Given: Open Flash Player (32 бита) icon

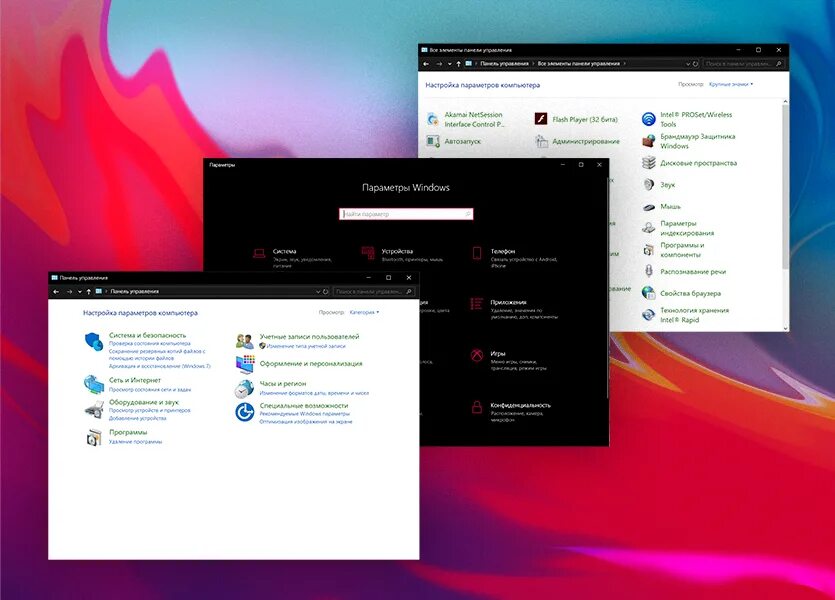Looking at the screenshot, I should coord(541,119).
